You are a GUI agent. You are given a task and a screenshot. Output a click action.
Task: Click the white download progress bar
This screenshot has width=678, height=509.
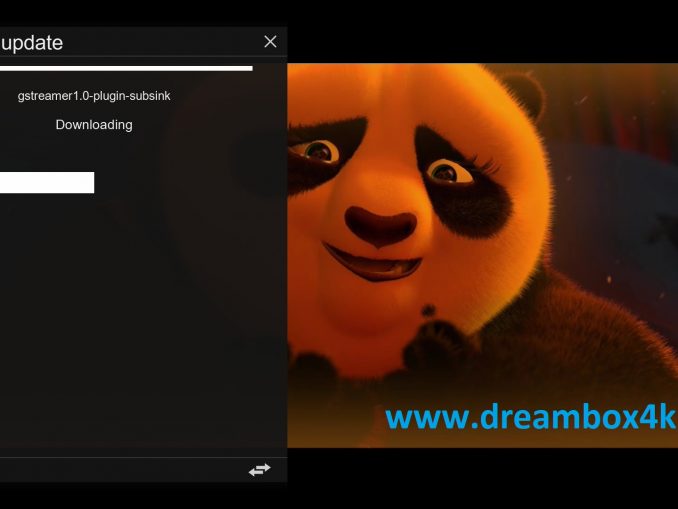tap(47, 182)
